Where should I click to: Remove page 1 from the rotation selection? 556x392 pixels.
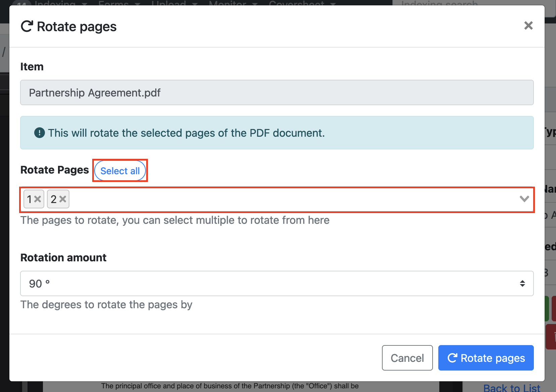[38, 199]
